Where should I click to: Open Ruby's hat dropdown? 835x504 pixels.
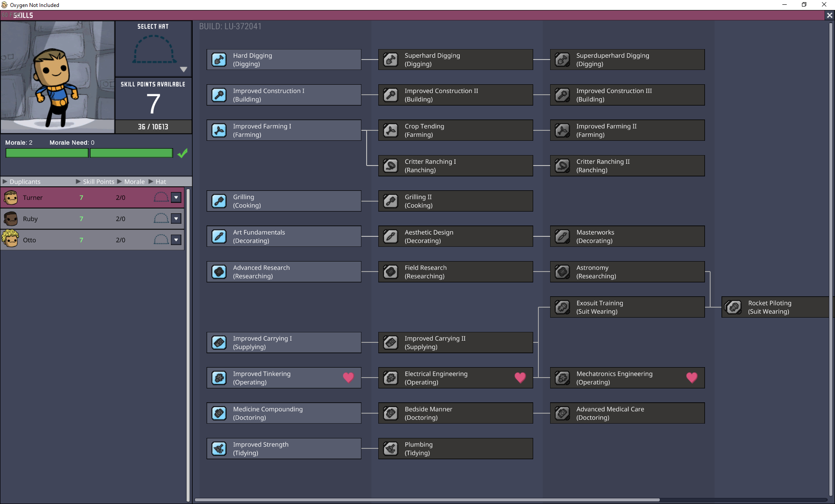(x=176, y=219)
